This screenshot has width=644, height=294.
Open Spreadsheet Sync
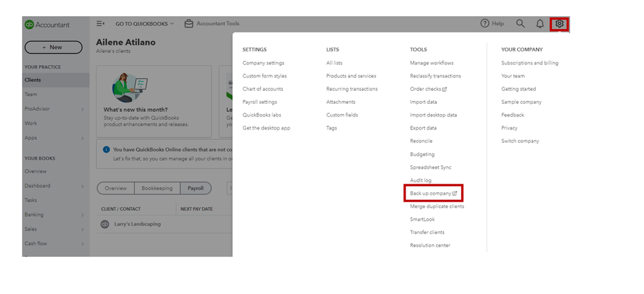pos(431,168)
